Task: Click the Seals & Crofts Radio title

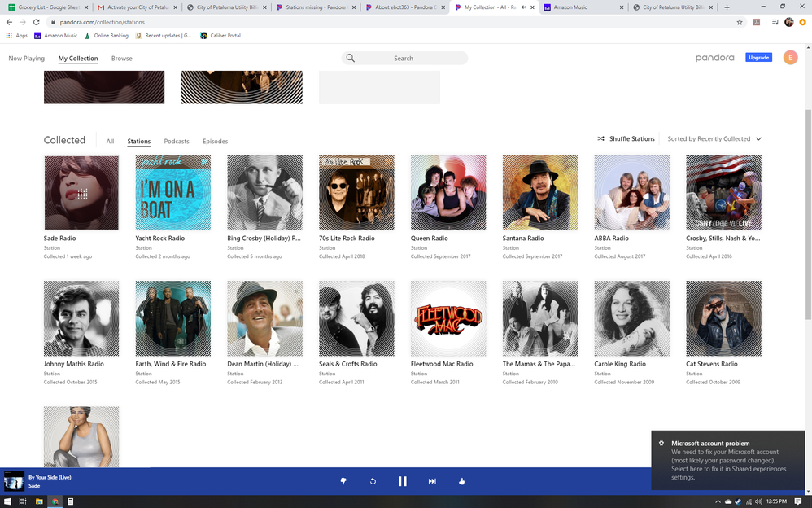Action: tap(348, 364)
